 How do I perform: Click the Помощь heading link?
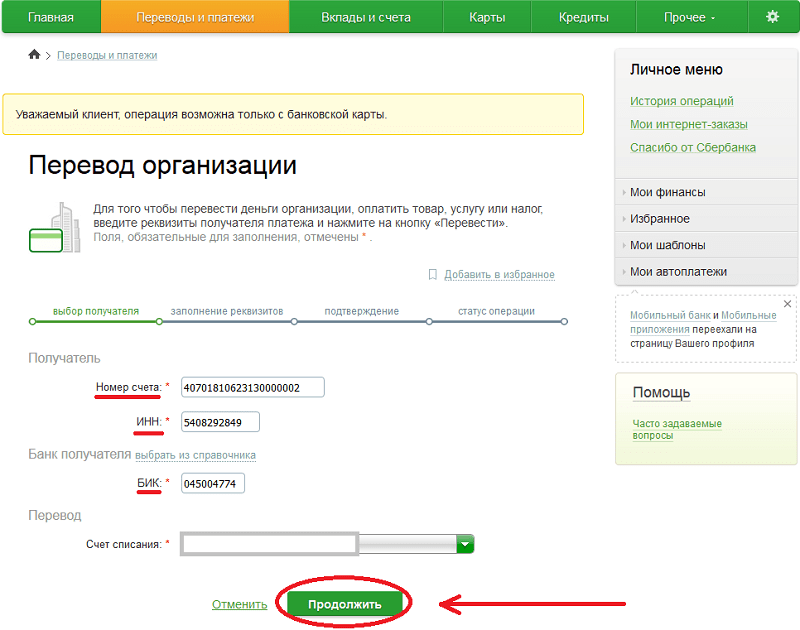coord(661,392)
